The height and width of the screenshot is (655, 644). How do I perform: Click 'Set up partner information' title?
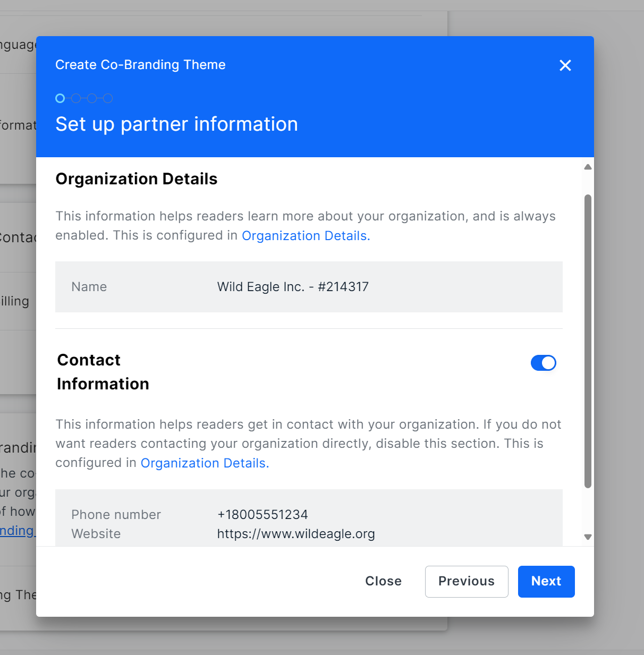[176, 124]
